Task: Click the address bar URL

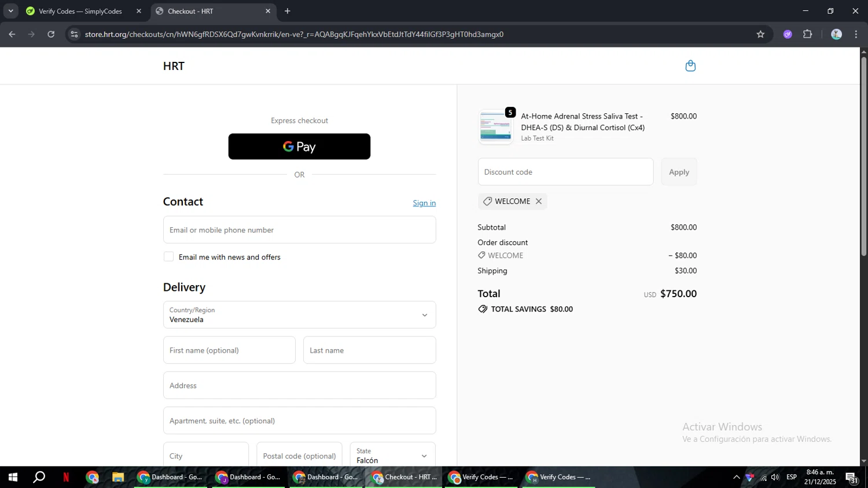Action: tap(294, 34)
